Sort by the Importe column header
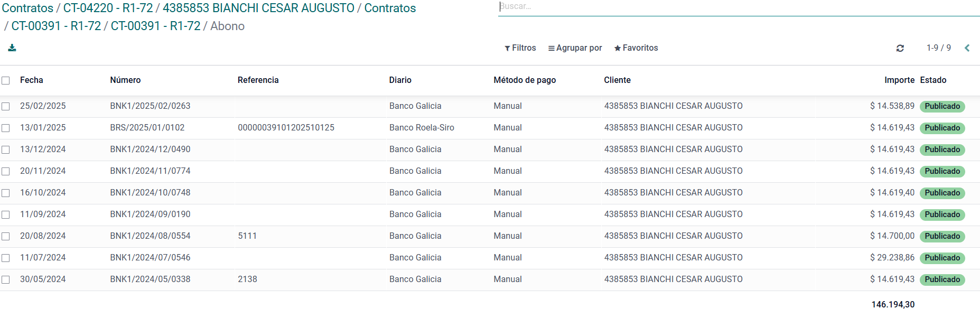The height and width of the screenshot is (318, 980). (x=899, y=80)
